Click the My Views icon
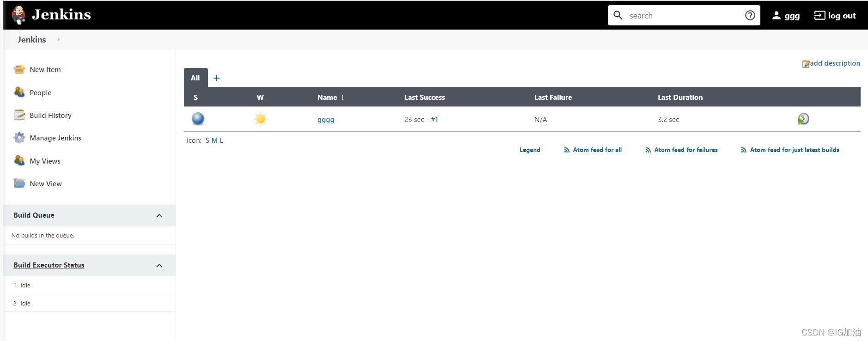This screenshot has width=868, height=341. click(x=19, y=161)
